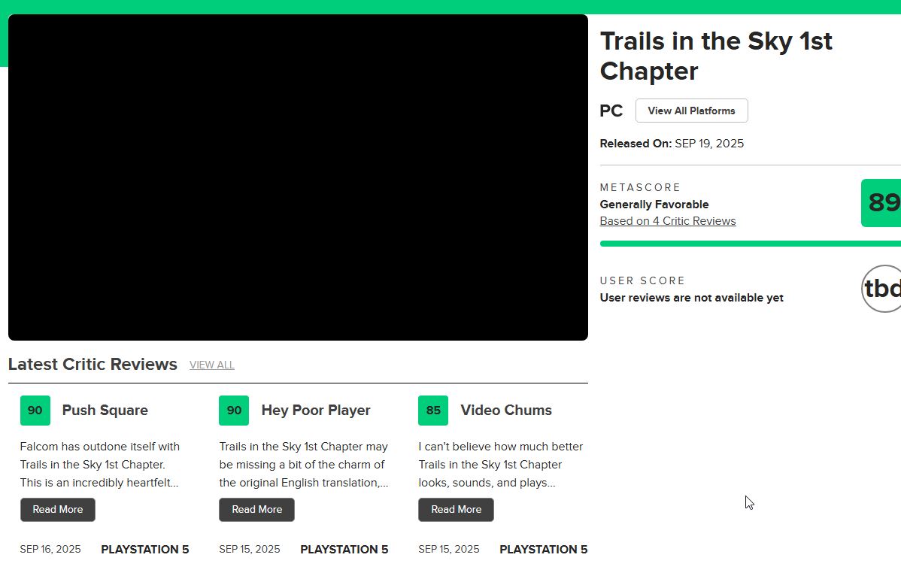
Task: Click the green 89 Metascore badge
Action: (881, 203)
